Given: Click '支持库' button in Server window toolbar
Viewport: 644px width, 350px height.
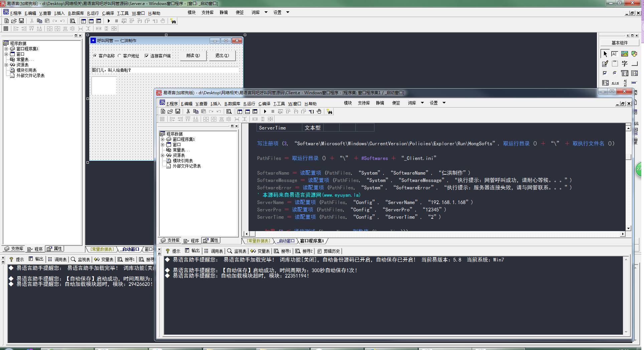Looking at the screenshot, I should 207,12.
